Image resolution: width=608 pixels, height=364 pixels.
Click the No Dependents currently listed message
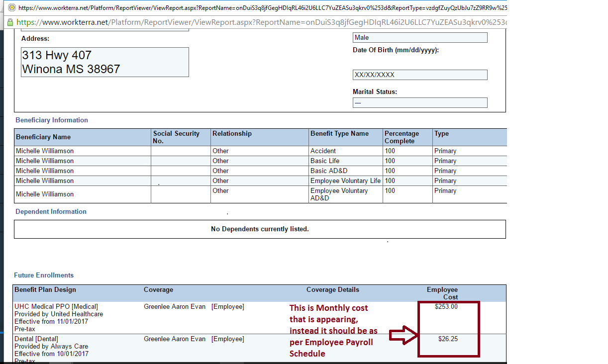click(x=260, y=229)
